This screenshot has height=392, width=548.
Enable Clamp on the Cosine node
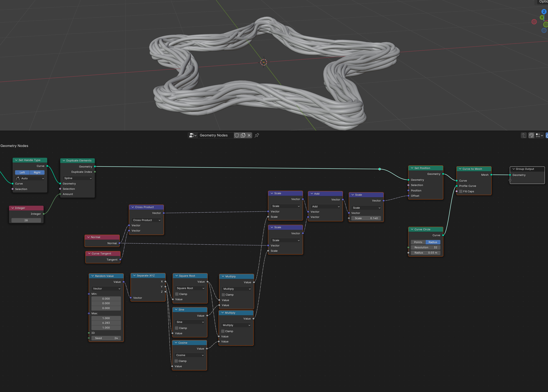(x=176, y=361)
